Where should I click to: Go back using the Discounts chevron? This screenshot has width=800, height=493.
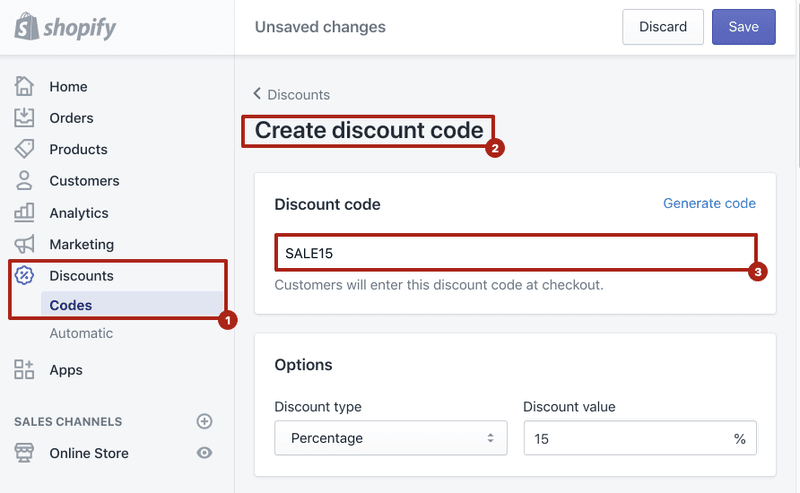point(257,94)
